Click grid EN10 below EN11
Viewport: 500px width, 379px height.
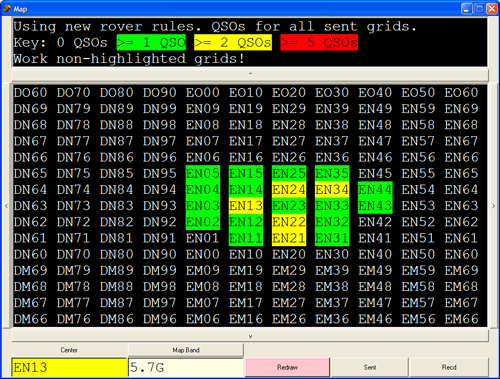pyautogui.click(x=246, y=254)
